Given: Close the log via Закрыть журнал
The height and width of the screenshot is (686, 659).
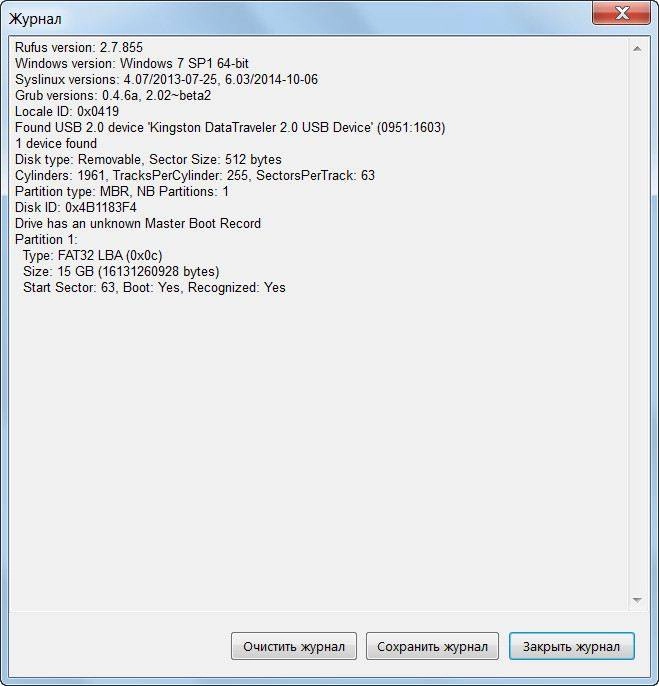Looking at the screenshot, I should (x=571, y=646).
